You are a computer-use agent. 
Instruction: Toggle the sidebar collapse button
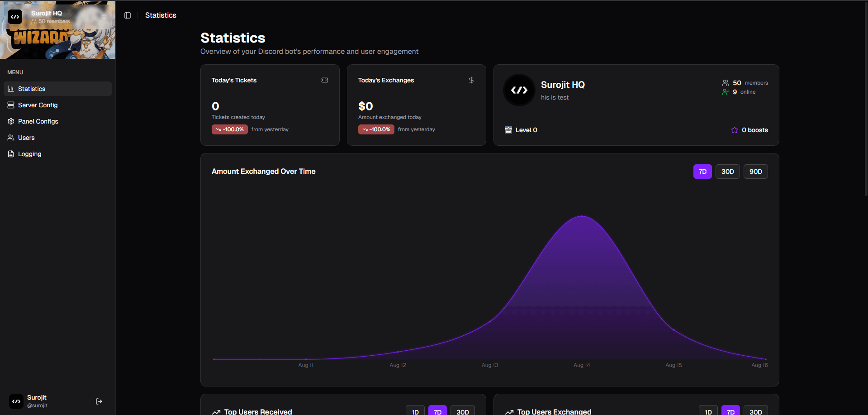click(x=127, y=15)
